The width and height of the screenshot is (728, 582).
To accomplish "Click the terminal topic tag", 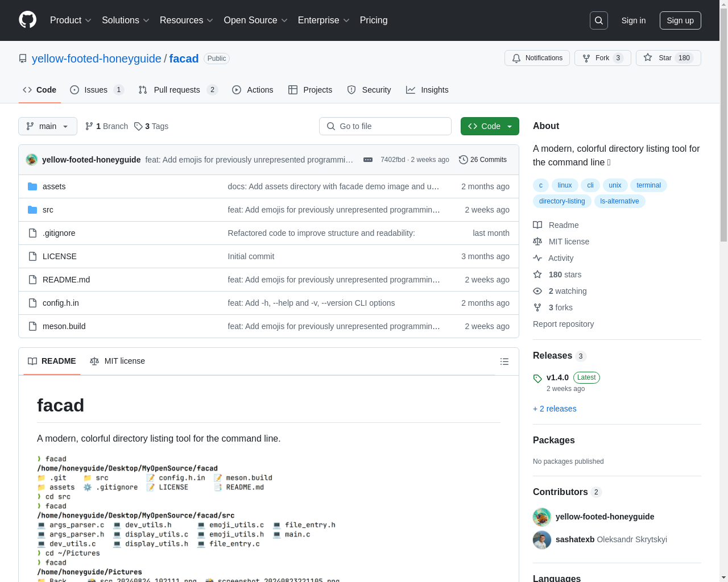I will pos(648,185).
